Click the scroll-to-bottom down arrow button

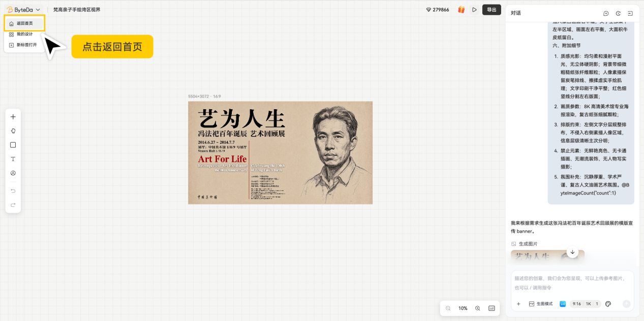(572, 252)
